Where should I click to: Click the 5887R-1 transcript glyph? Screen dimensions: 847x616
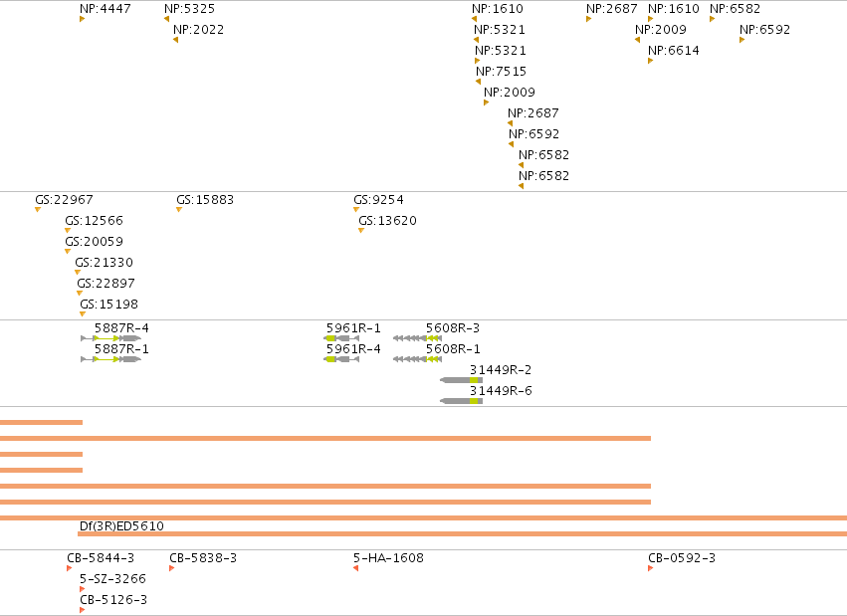(110, 359)
